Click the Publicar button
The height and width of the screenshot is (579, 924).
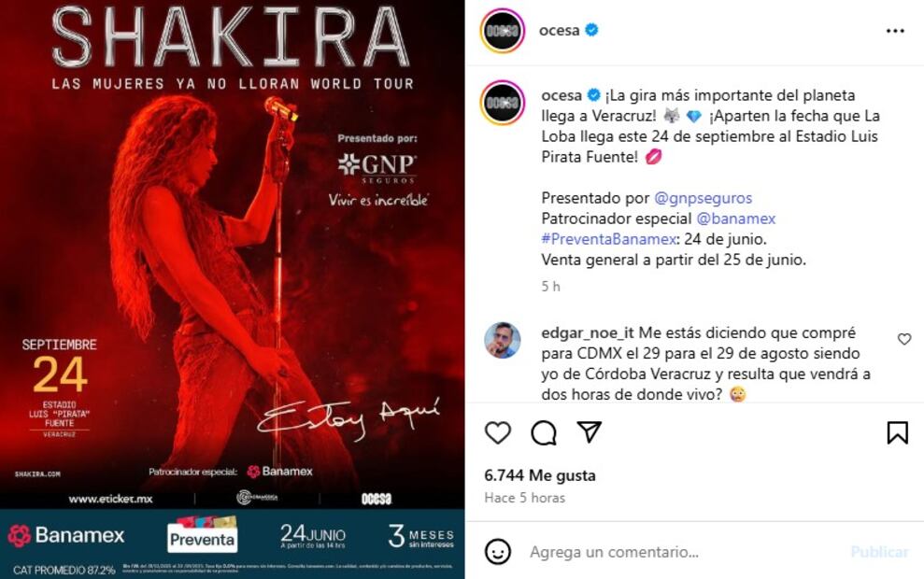[x=879, y=552]
